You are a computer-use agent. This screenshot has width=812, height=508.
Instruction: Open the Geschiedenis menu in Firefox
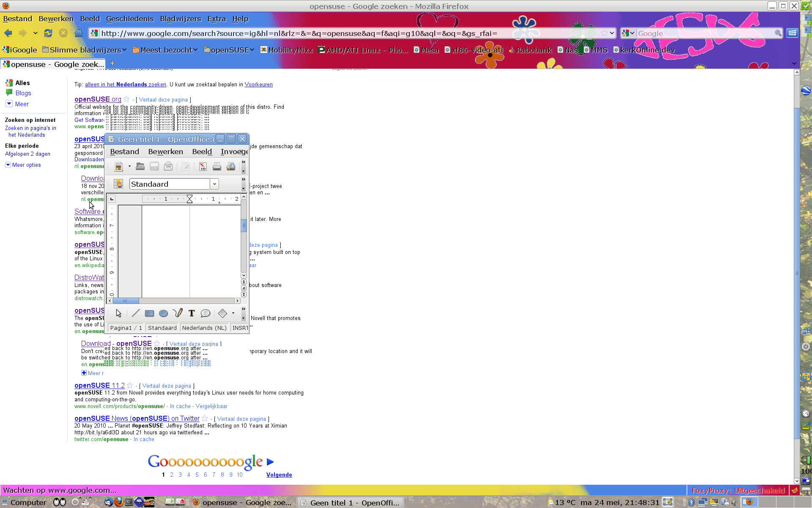130,19
